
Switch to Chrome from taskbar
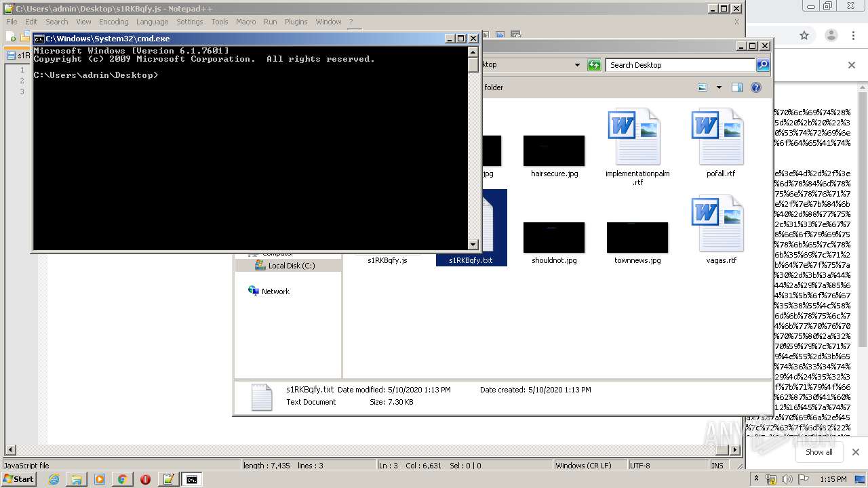(122, 479)
